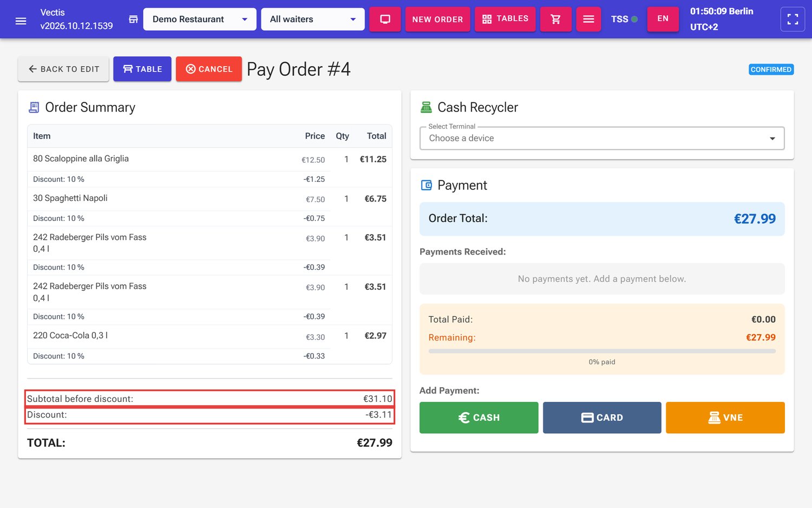Toggle fullscreen mode
Image resolution: width=812 pixels, height=508 pixels.
coord(793,19)
